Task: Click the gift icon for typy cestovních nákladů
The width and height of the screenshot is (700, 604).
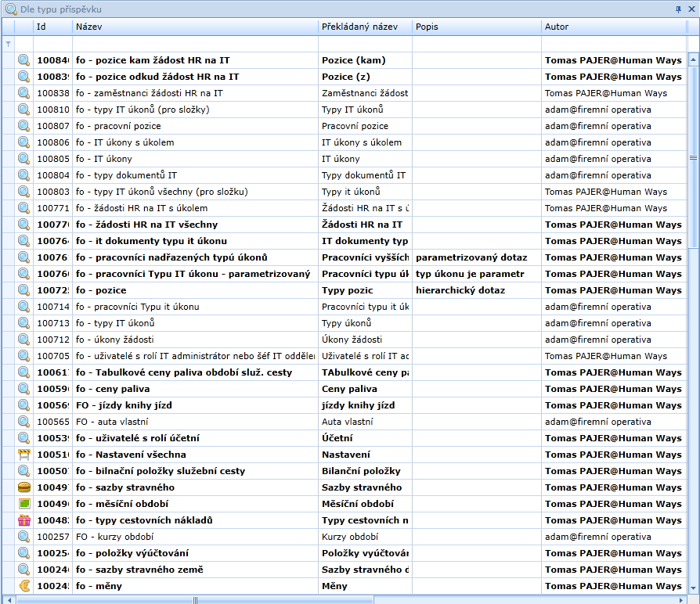Action: click(23, 520)
